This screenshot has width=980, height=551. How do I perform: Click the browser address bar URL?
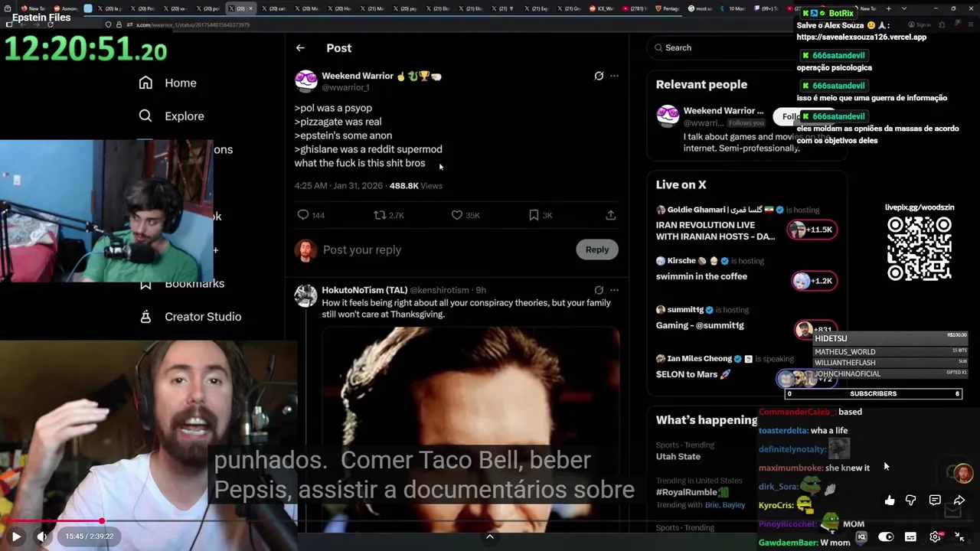click(193, 24)
